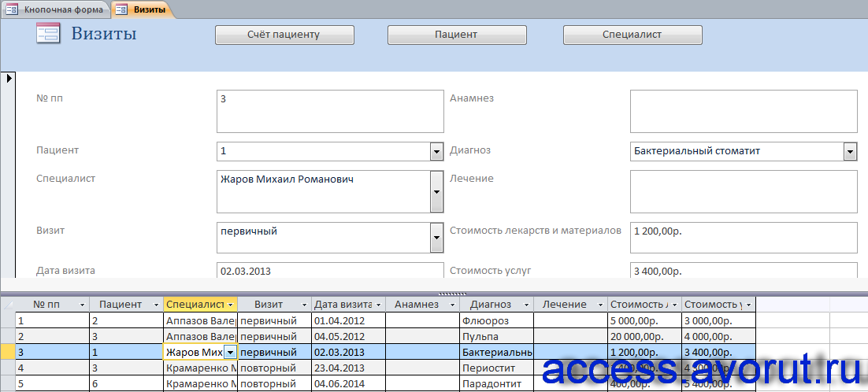Switch to the Кнопочная форма tab
The width and height of the screenshot is (868, 392).
coord(55,9)
